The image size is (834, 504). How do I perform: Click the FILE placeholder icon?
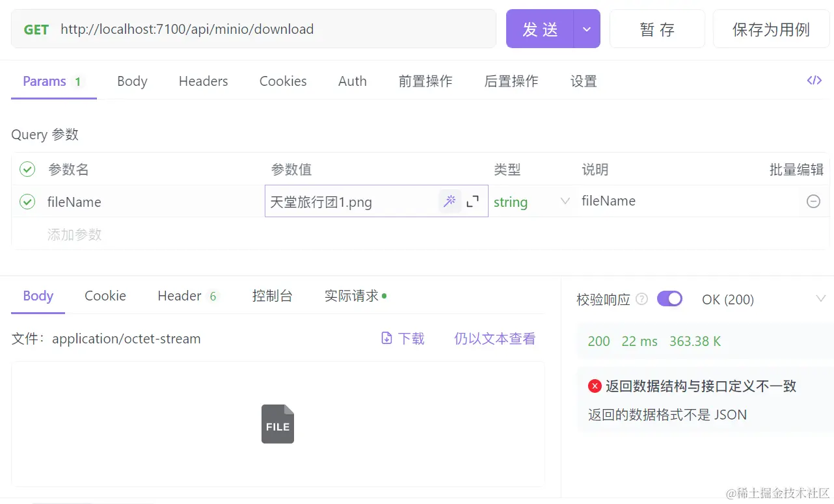point(278,424)
